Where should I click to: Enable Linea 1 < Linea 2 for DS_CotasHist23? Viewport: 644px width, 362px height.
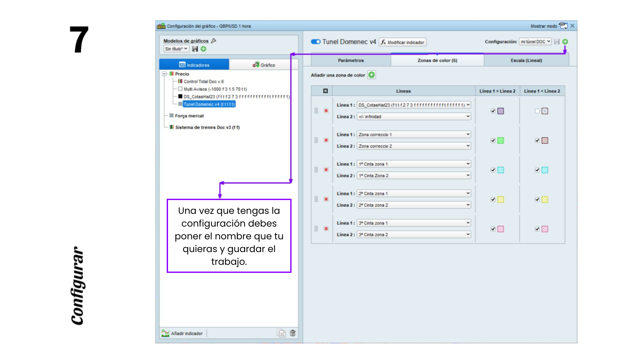537,111
